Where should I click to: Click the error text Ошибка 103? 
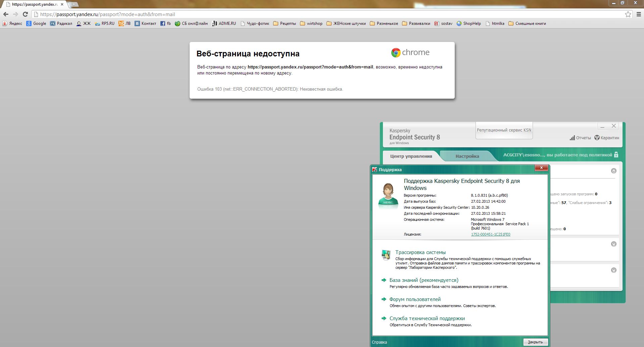(270, 89)
